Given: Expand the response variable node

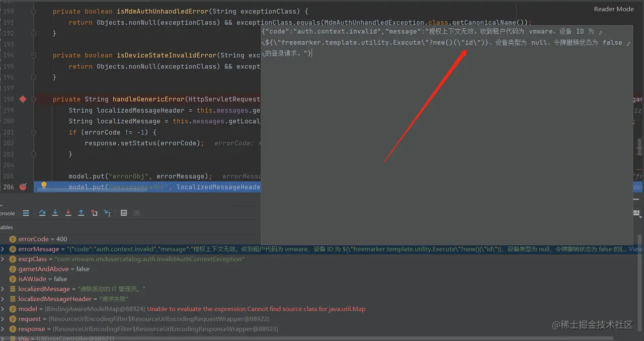Looking at the screenshot, I should click(3, 329).
